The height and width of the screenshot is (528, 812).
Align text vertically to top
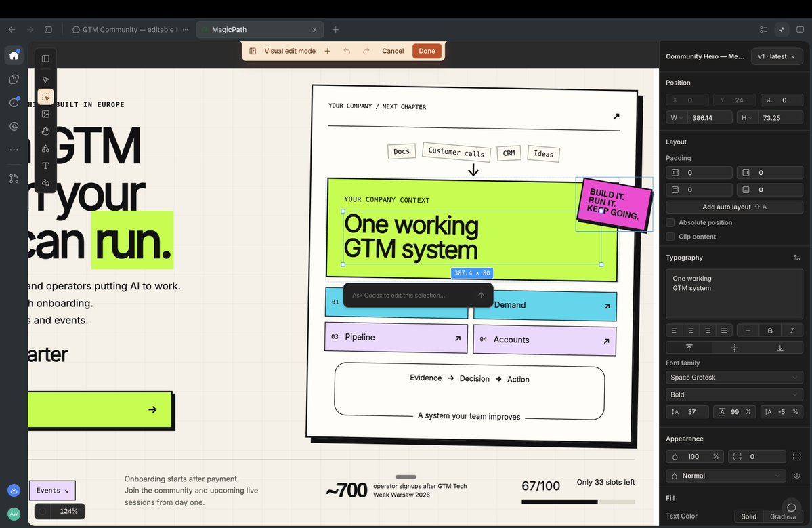(x=689, y=348)
